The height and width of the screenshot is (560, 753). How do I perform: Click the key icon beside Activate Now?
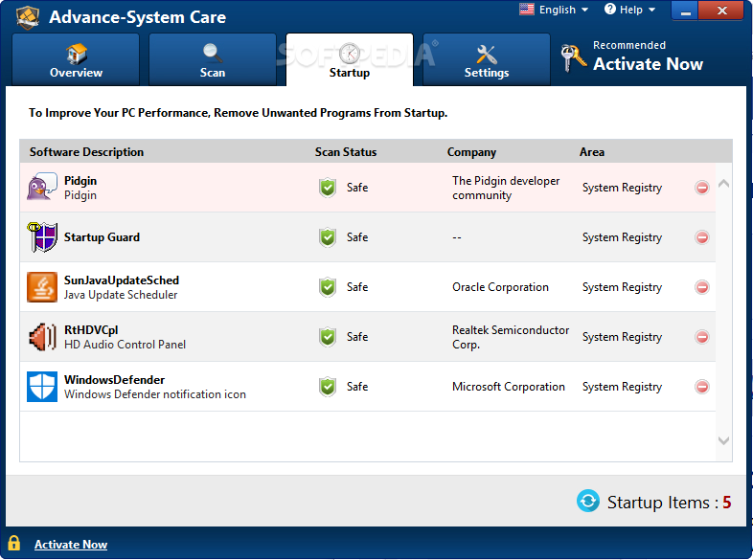point(573,58)
